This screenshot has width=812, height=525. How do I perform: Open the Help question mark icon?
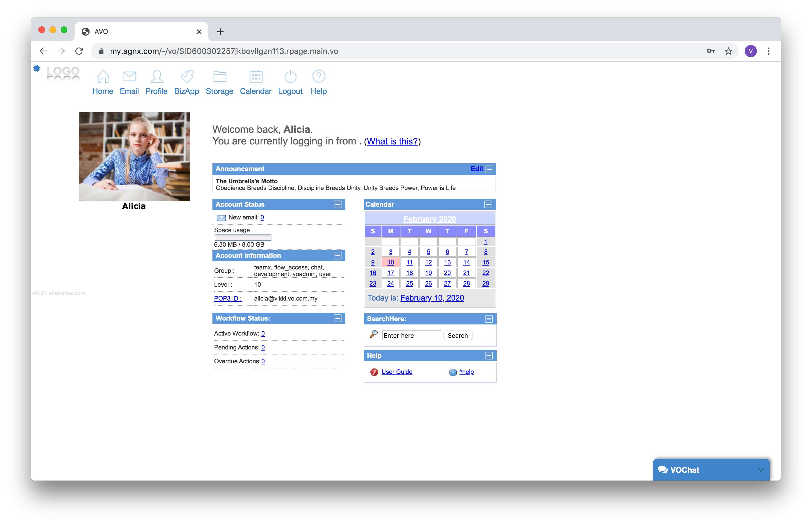click(x=319, y=77)
